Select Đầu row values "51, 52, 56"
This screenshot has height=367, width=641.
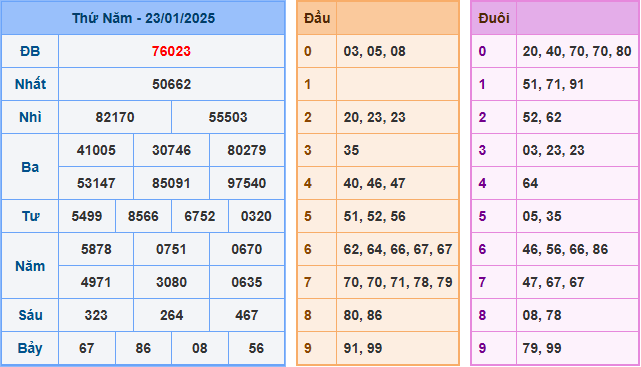[374, 216]
